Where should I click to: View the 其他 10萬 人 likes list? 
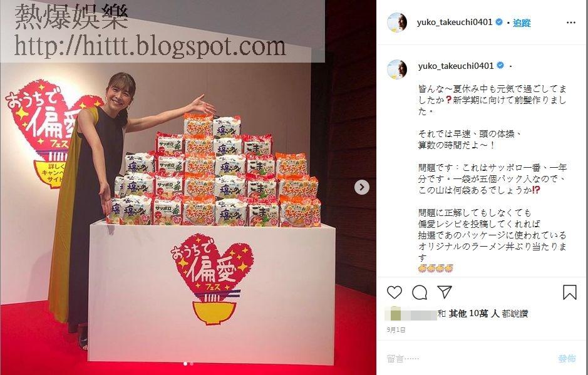(473, 314)
